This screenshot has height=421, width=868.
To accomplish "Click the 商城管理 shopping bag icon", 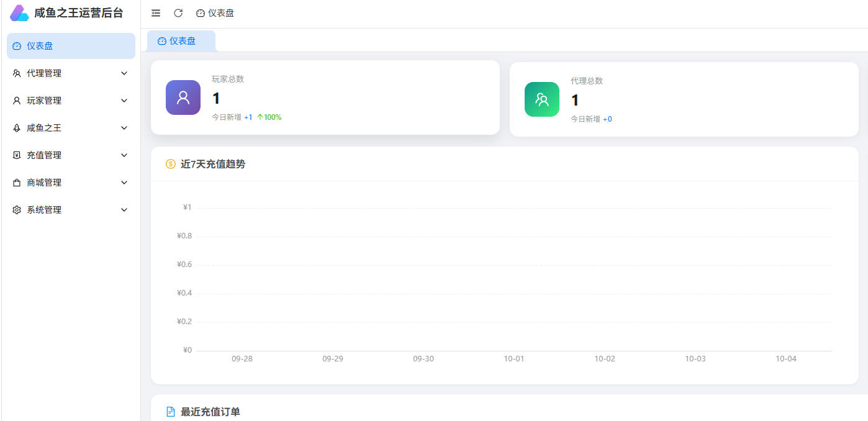I will pyautogui.click(x=17, y=183).
